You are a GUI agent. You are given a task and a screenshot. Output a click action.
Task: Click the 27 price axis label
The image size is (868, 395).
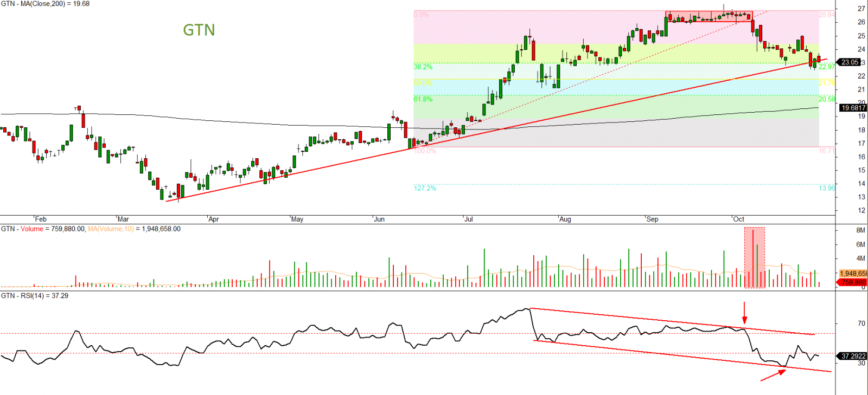coord(861,9)
